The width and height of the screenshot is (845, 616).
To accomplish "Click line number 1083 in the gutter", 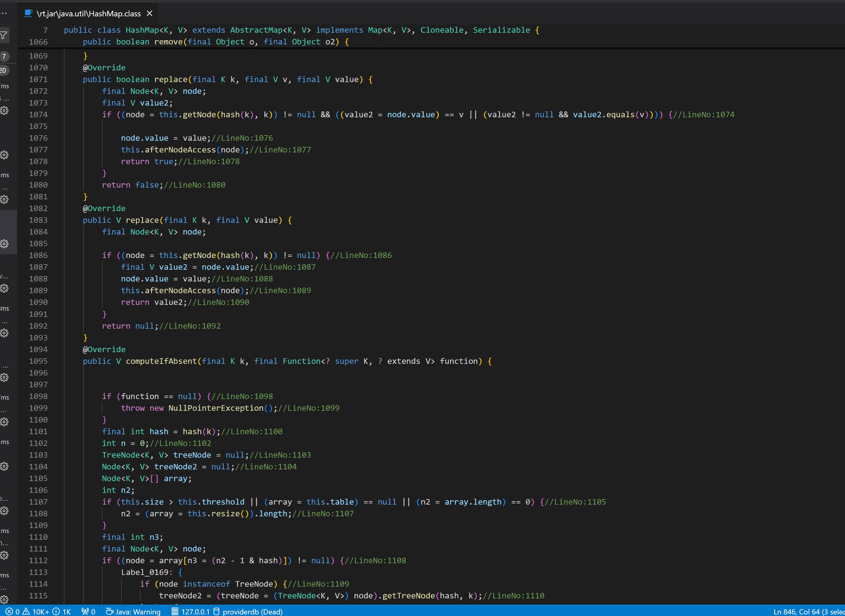I will pos(38,220).
